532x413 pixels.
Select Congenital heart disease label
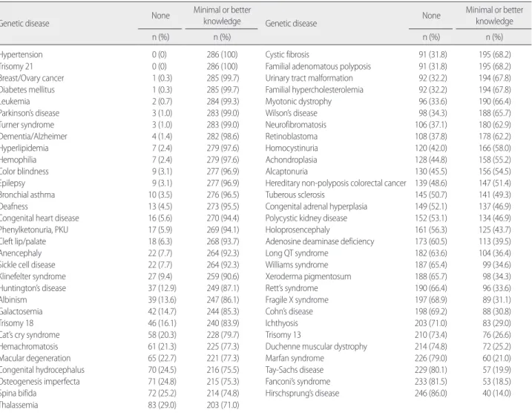pyautogui.click(x=39, y=218)
